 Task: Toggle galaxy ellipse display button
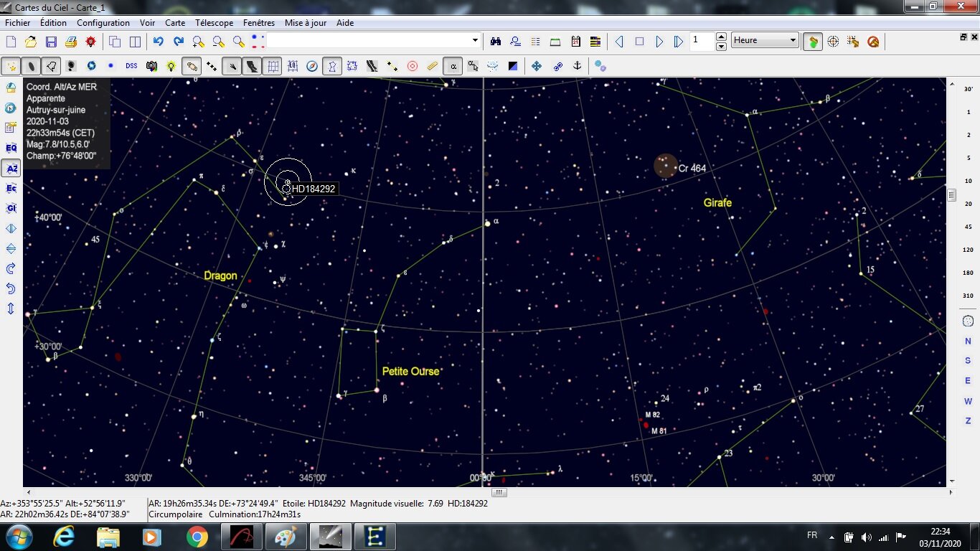pyautogui.click(x=31, y=66)
